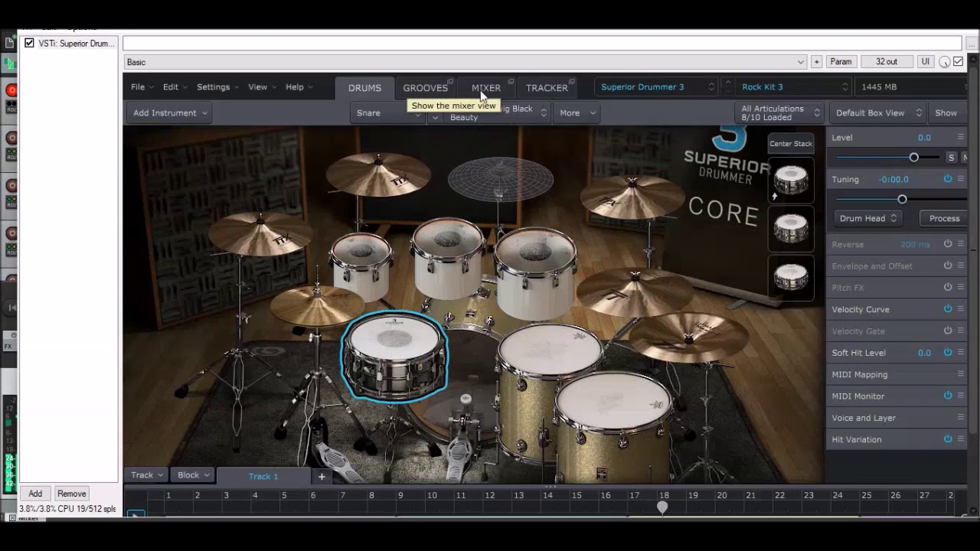The width and height of the screenshot is (980, 551).
Task: Open Default Box View dropdown
Action: coord(878,112)
